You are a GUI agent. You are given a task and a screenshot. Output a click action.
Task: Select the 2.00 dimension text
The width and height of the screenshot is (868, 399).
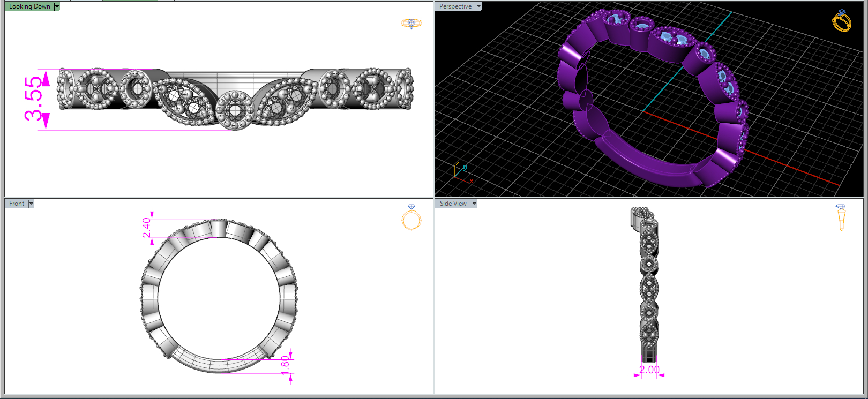pos(649,370)
